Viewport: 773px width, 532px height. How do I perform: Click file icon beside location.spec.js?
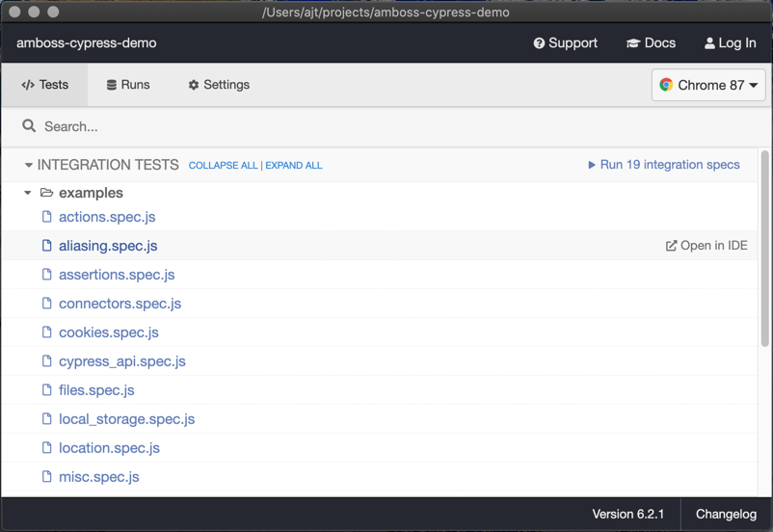(47, 447)
